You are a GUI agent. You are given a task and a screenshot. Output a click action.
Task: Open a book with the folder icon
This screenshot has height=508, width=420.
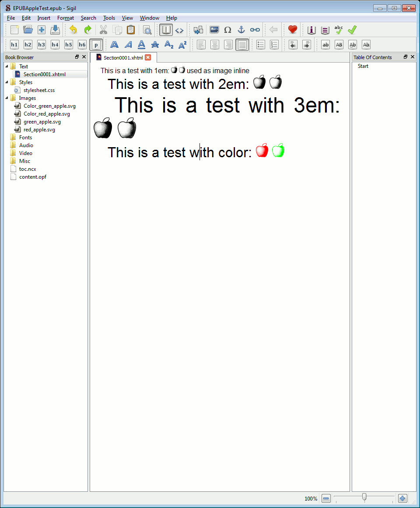[x=28, y=30]
